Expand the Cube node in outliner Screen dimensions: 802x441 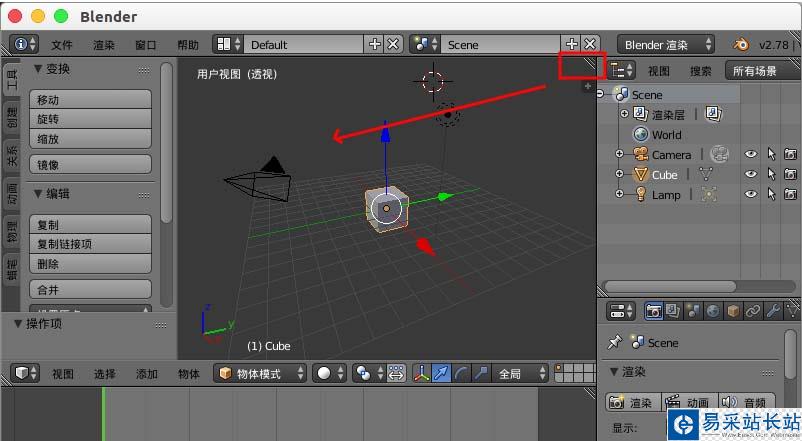[619, 174]
